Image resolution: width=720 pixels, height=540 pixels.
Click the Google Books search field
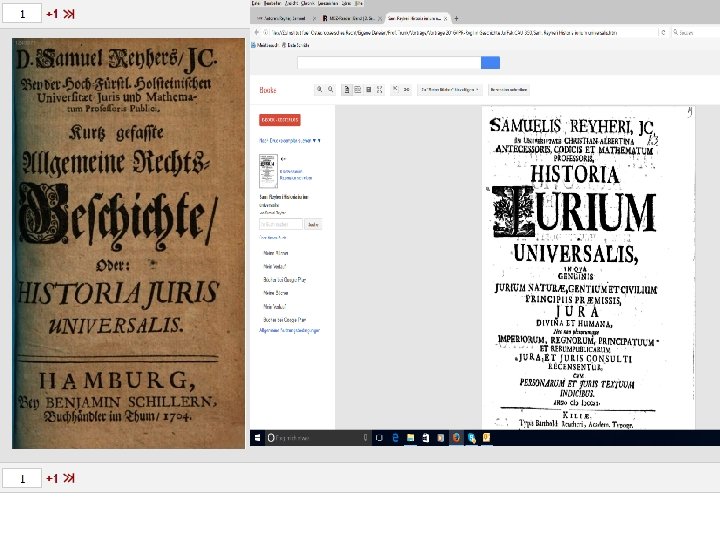[389, 62]
